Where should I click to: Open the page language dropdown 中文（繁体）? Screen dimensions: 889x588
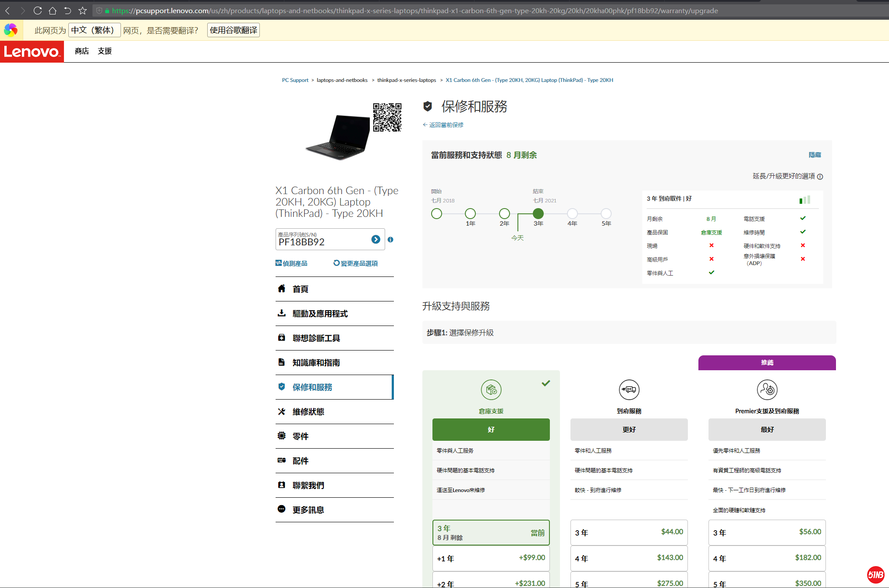94,30
